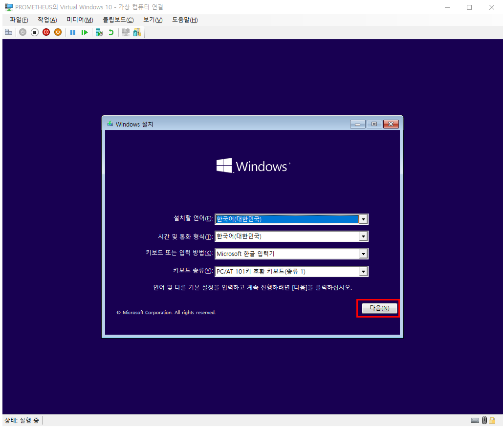Reset VM with green play-bar icon

coord(85,32)
